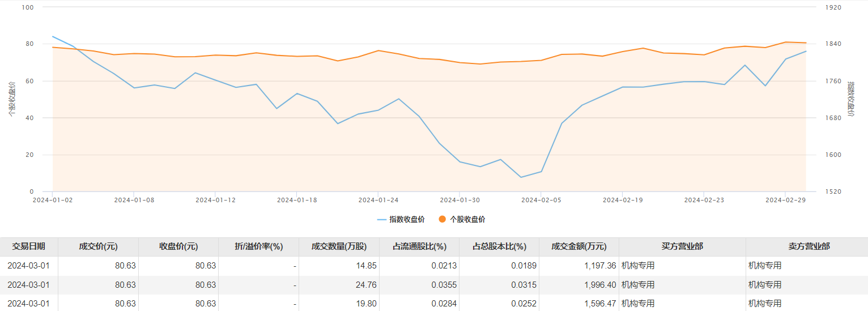Toggle the 指数收盘价 legend series
The image size is (868, 311).
(x=401, y=219)
